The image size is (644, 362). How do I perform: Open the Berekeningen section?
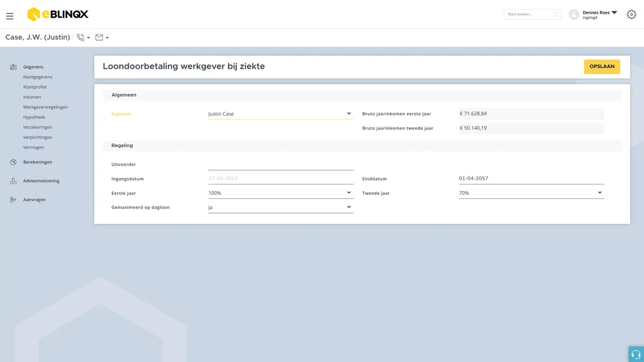[x=38, y=162]
